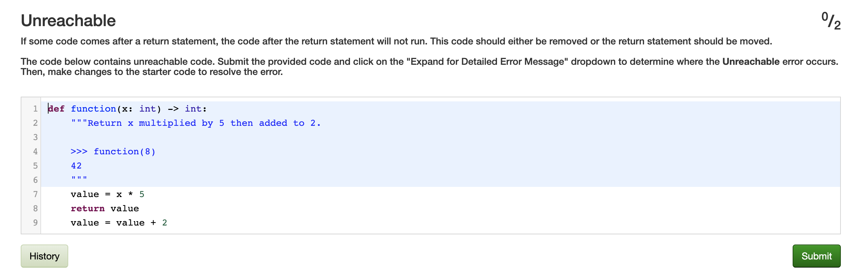Click the History button
The image size is (868, 273).
(x=44, y=256)
